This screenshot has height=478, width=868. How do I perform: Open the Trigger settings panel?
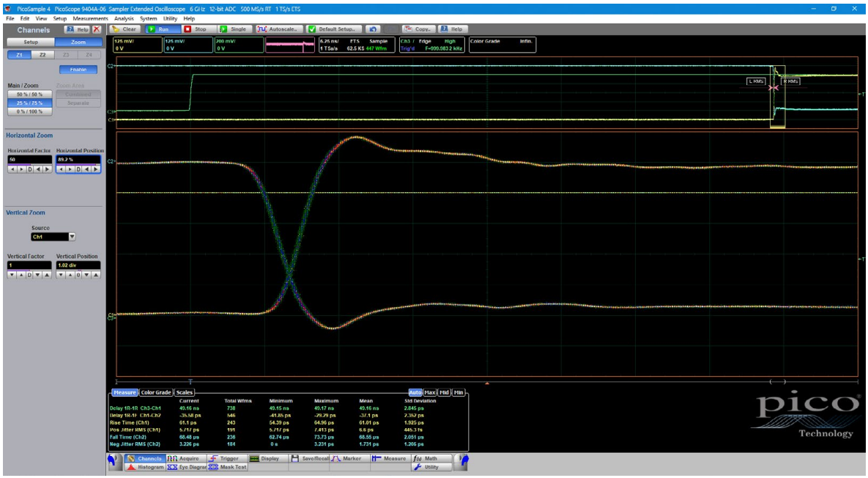point(225,458)
